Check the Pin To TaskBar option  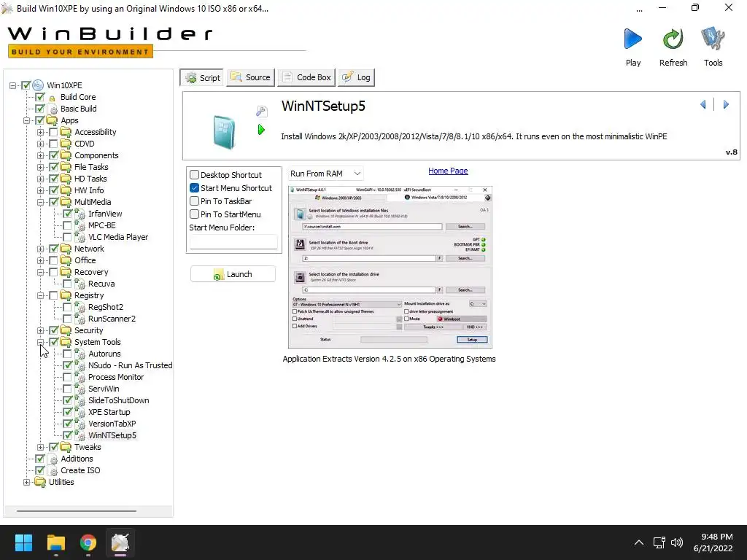[194, 201]
